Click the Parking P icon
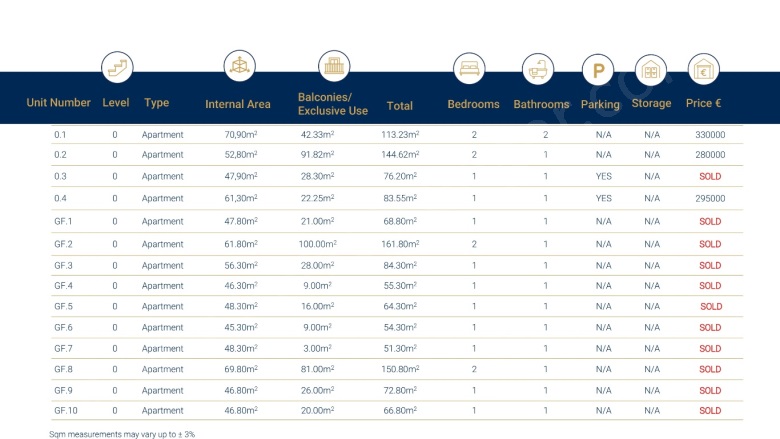Screen dimensions: 780x439 598,71
